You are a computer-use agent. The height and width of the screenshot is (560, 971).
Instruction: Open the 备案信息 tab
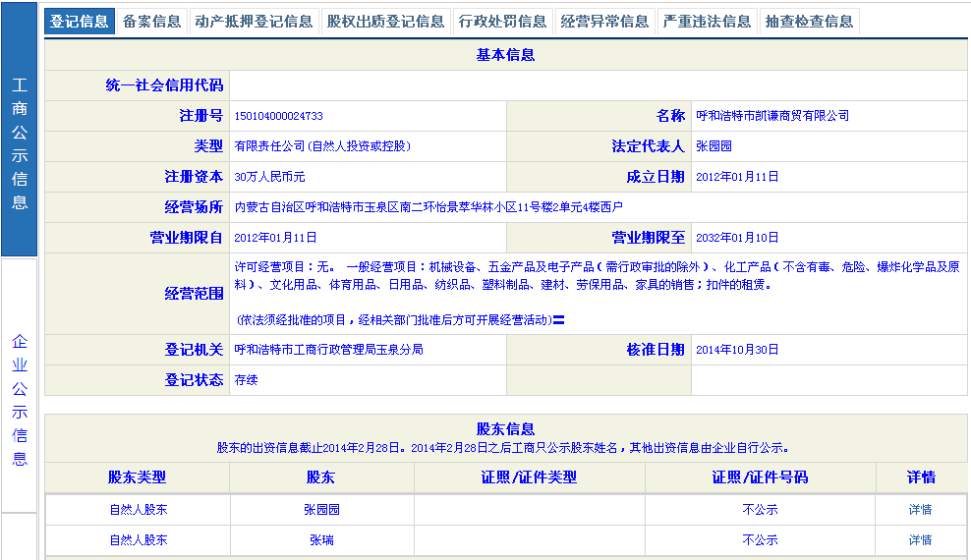(151, 22)
